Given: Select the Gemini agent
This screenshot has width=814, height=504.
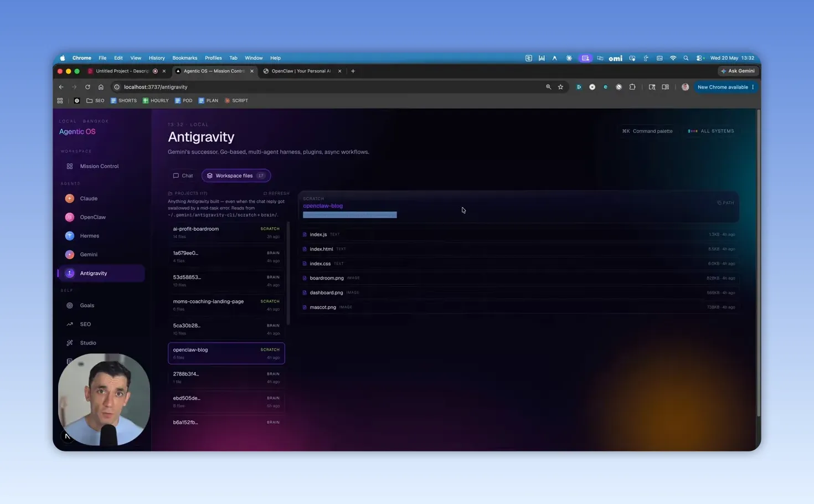Looking at the screenshot, I should click(101, 255).
